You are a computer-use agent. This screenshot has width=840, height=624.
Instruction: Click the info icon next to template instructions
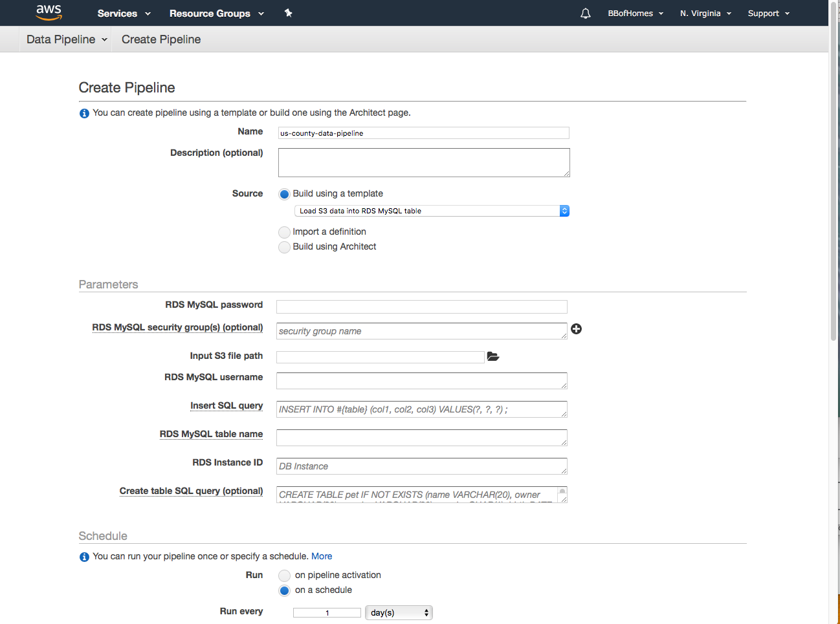click(84, 113)
